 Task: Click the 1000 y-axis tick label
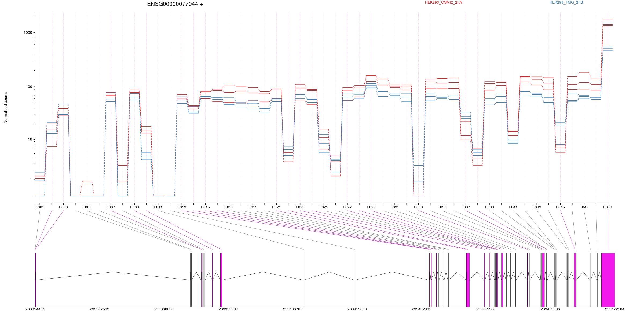click(x=28, y=32)
